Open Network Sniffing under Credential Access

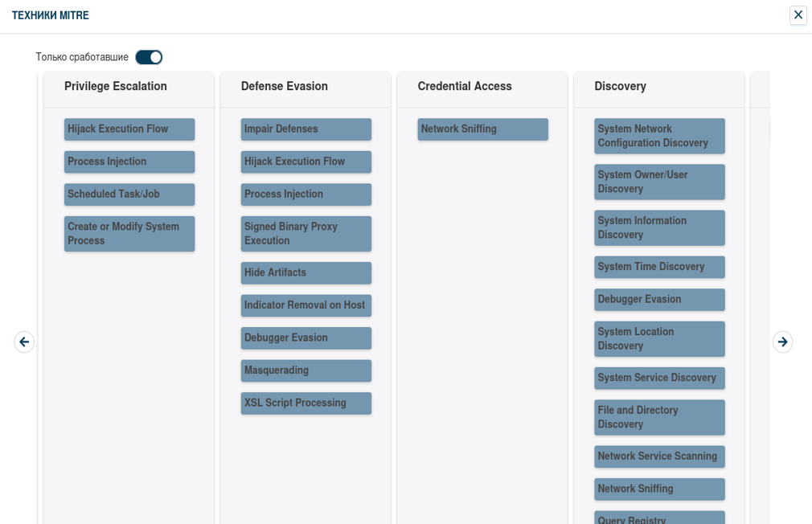482,129
